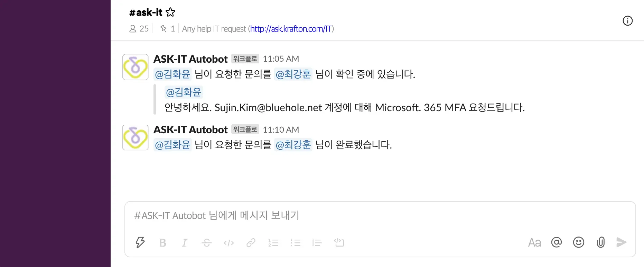Mention someone with the @ button
This screenshot has width=644, height=267.
557,242
